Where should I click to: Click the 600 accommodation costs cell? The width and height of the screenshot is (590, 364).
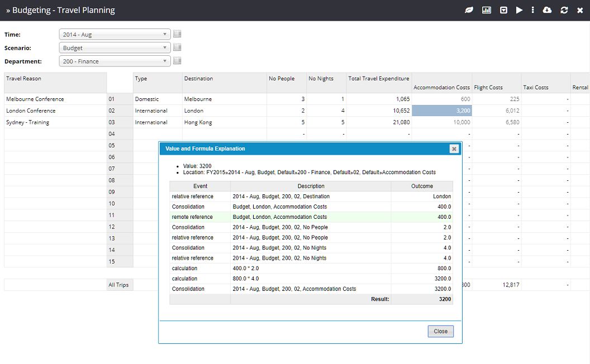[x=442, y=99]
